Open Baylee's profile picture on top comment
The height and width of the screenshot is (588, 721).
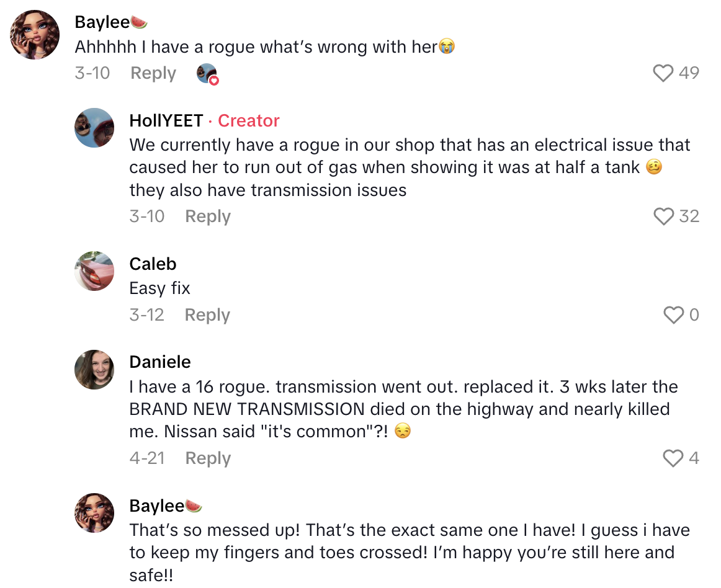click(x=35, y=35)
